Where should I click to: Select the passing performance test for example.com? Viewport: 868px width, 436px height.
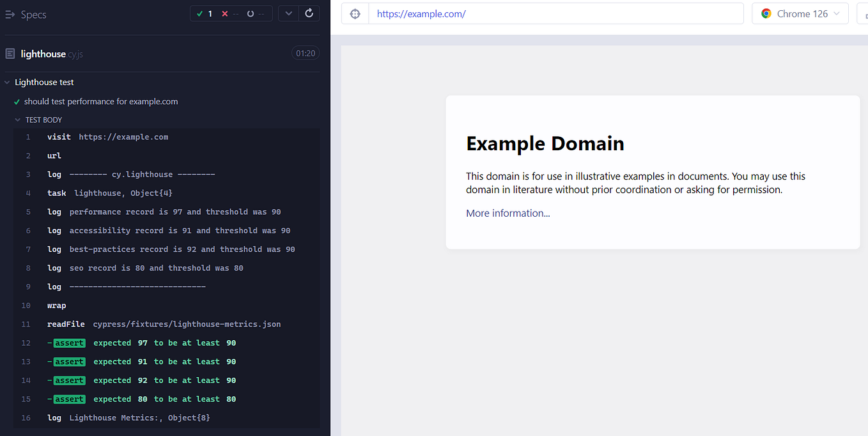click(x=102, y=101)
